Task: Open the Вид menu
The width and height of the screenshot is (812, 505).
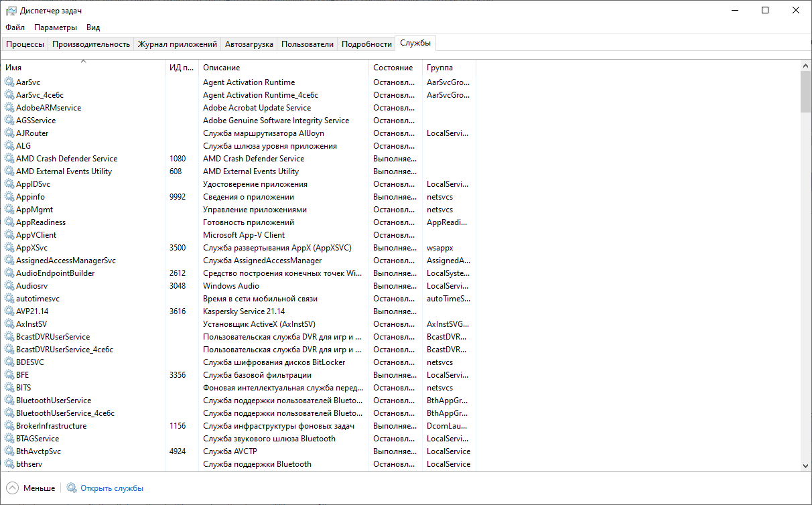Action: tap(93, 27)
